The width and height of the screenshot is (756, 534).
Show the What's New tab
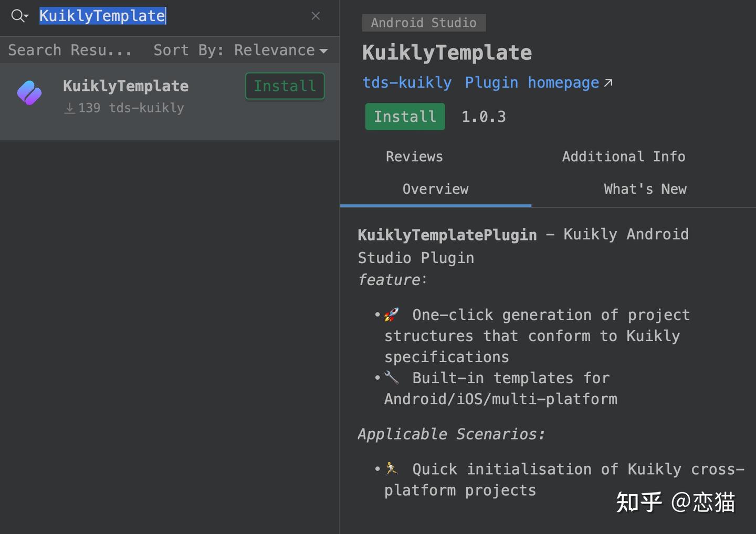tap(645, 189)
